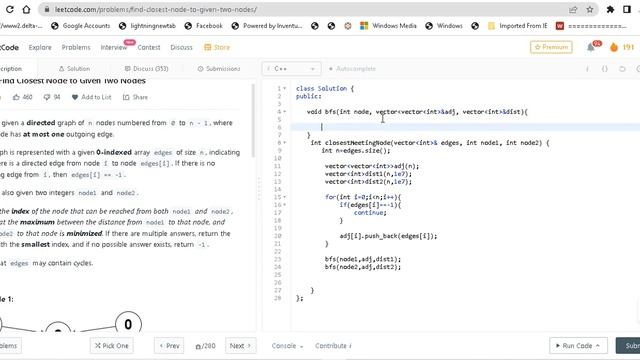The width and height of the screenshot is (640, 360).
Task: Reload the page with the browser refresh icon
Action: (x=9, y=9)
